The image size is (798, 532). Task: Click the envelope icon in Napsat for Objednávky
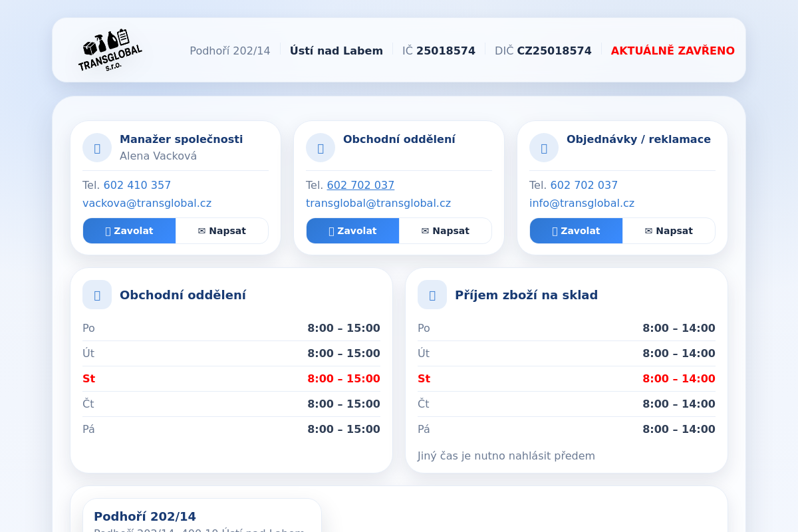[x=648, y=231]
